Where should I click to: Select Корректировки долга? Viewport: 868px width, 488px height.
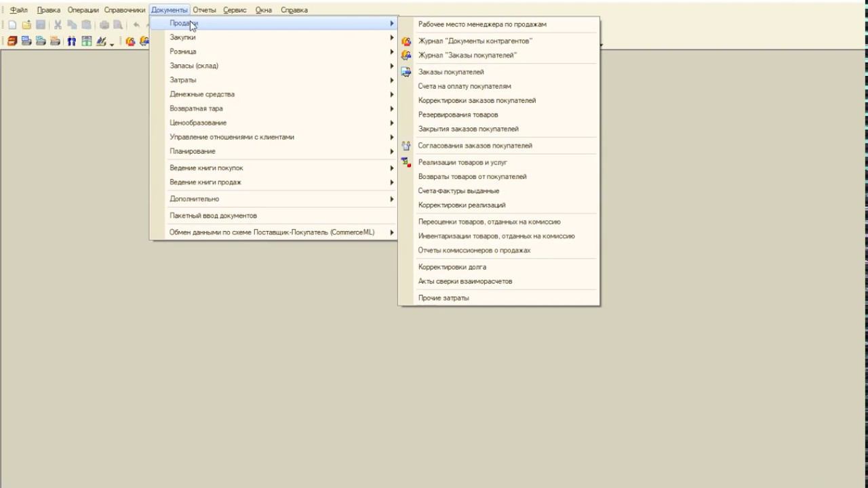pyautogui.click(x=499, y=267)
